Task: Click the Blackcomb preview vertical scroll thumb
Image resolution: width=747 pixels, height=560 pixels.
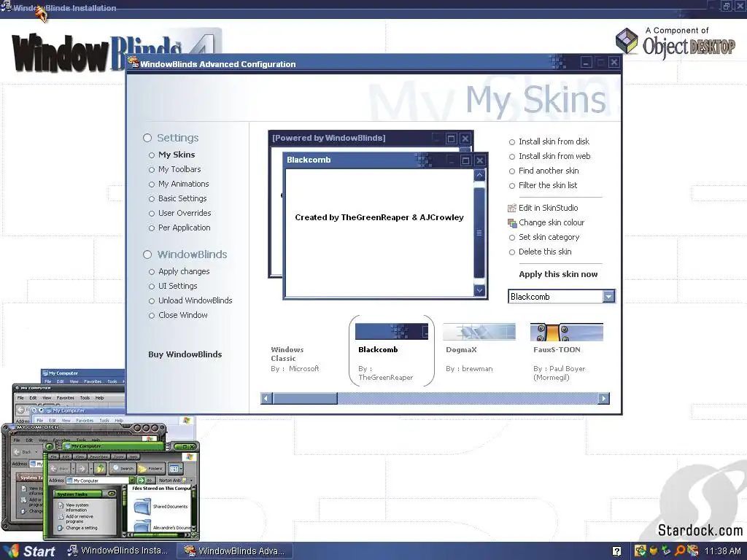Action: (479, 233)
